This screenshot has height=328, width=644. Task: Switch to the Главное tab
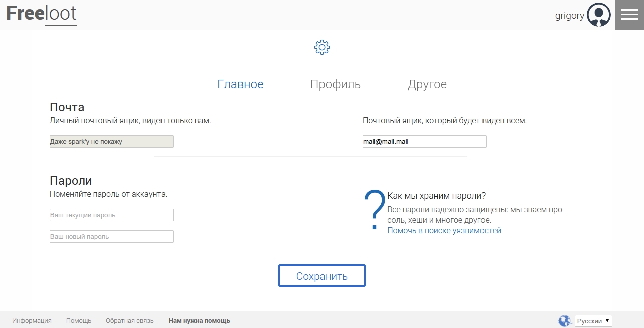point(240,84)
